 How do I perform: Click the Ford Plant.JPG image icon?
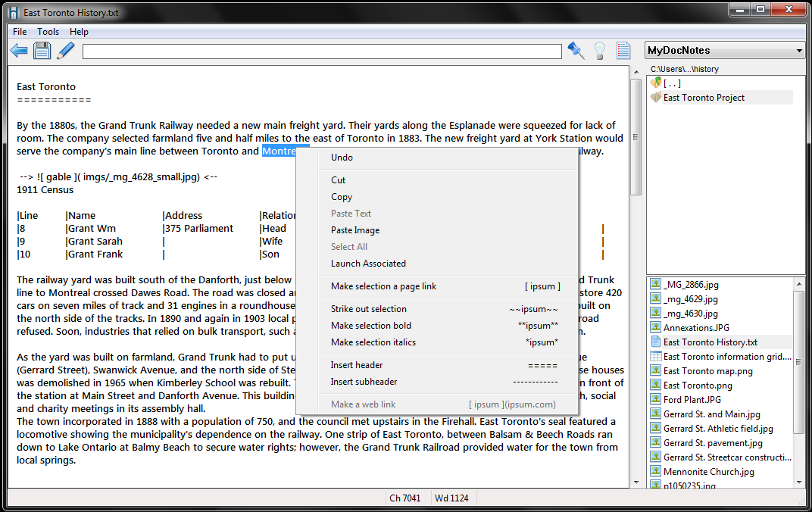[x=656, y=399]
